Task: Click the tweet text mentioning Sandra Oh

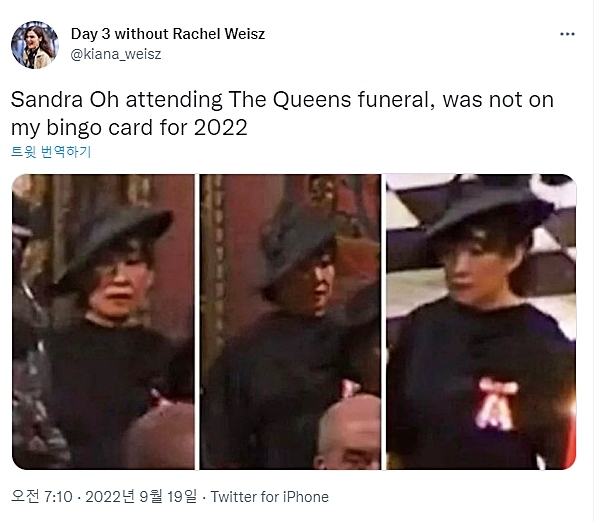Action: coord(282,114)
